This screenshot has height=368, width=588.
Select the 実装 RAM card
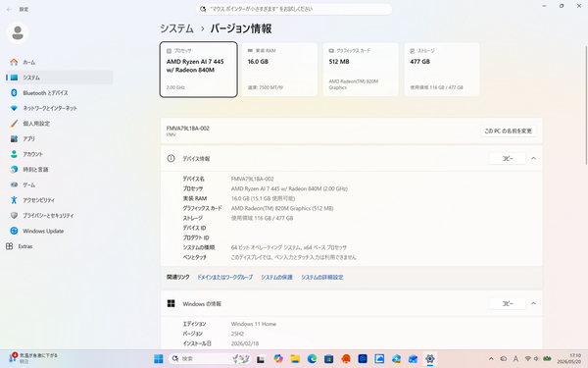[x=279, y=70]
